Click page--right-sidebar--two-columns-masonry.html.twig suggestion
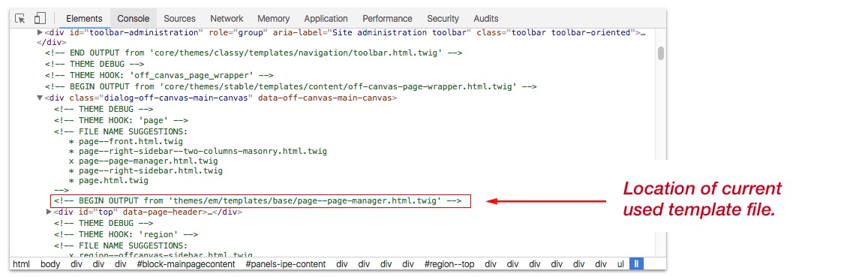The image size is (868, 277). click(203, 151)
